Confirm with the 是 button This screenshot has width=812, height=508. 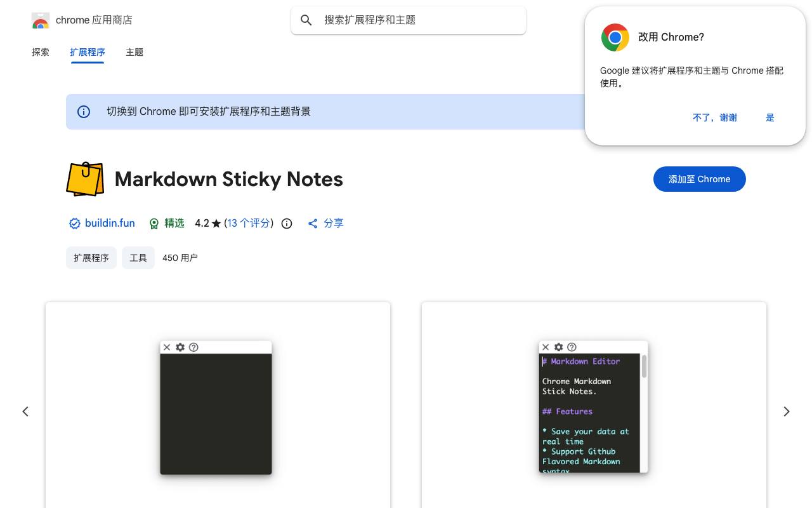coord(770,117)
